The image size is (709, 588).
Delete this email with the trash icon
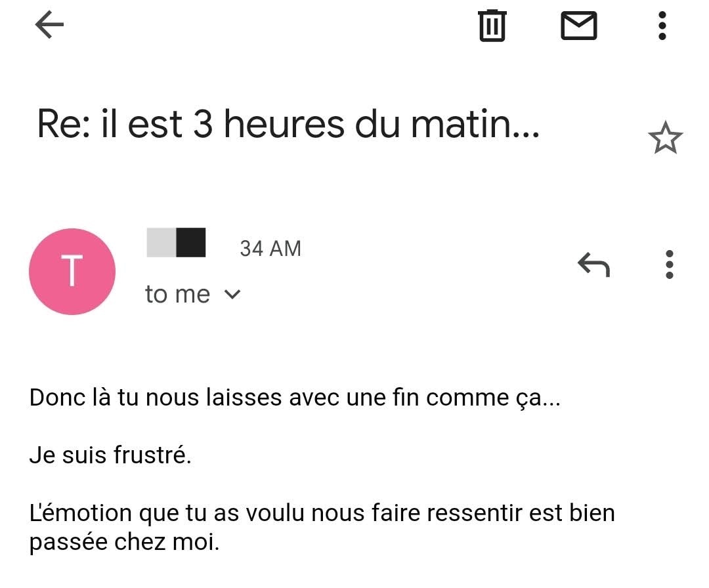coord(492,26)
